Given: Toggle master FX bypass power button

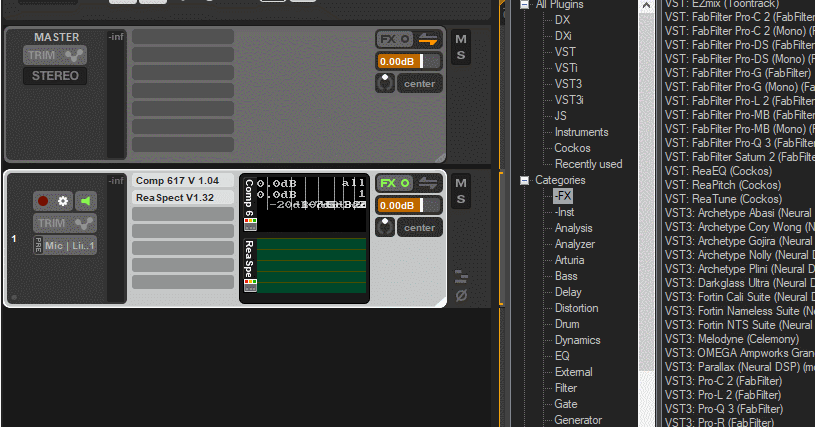Looking at the screenshot, I should click(x=405, y=39).
